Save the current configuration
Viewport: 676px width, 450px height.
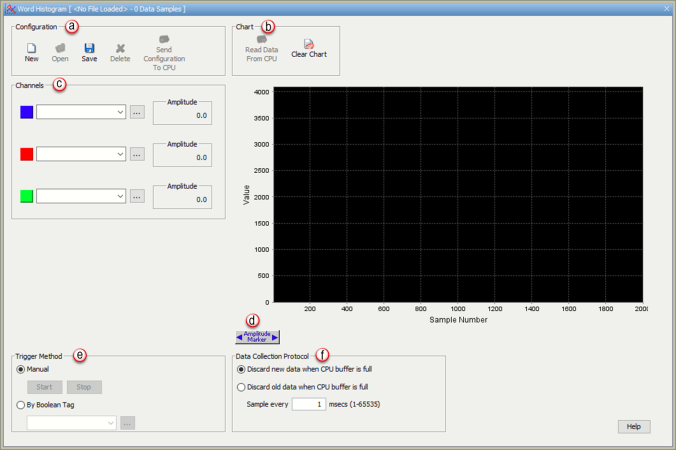pos(89,48)
